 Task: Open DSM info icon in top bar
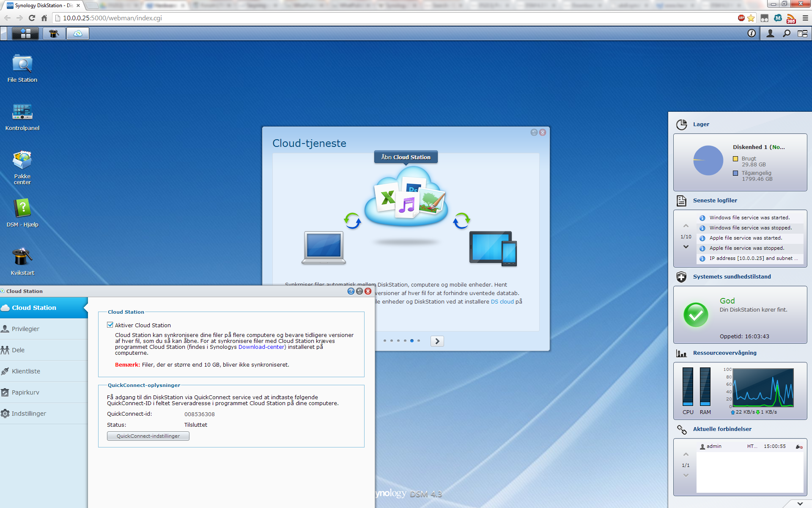[752, 33]
